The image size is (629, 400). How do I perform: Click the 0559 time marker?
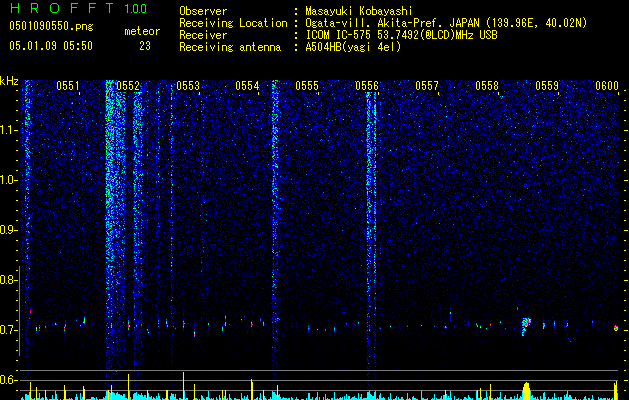[547, 86]
